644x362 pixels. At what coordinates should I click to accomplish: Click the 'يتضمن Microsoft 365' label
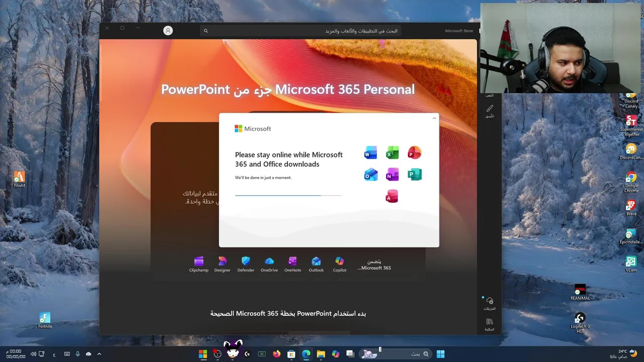click(374, 264)
